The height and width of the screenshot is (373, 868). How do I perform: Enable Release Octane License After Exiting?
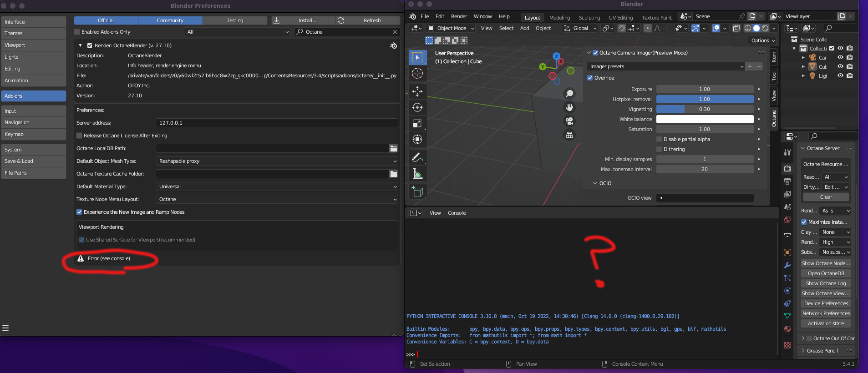coord(79,136)
